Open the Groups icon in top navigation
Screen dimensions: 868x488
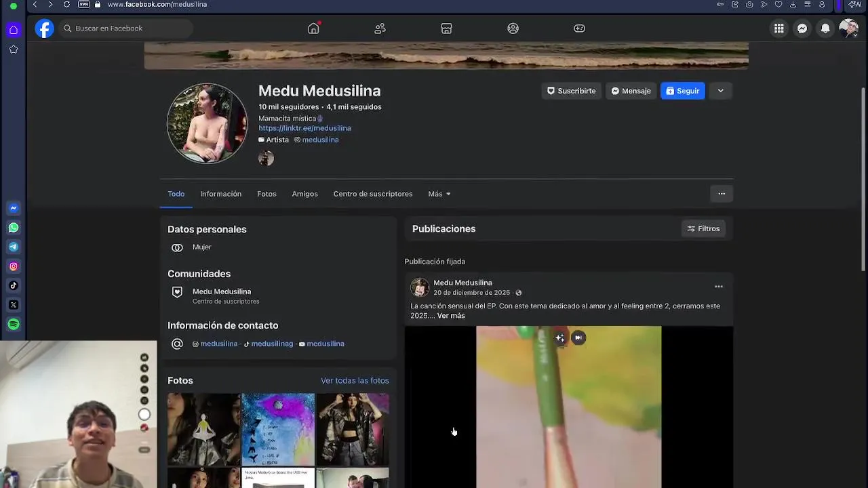point(513,28)
